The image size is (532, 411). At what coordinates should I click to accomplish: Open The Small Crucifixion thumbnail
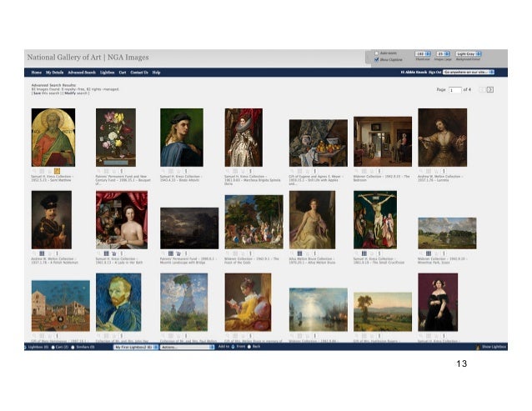pos(375,220)
